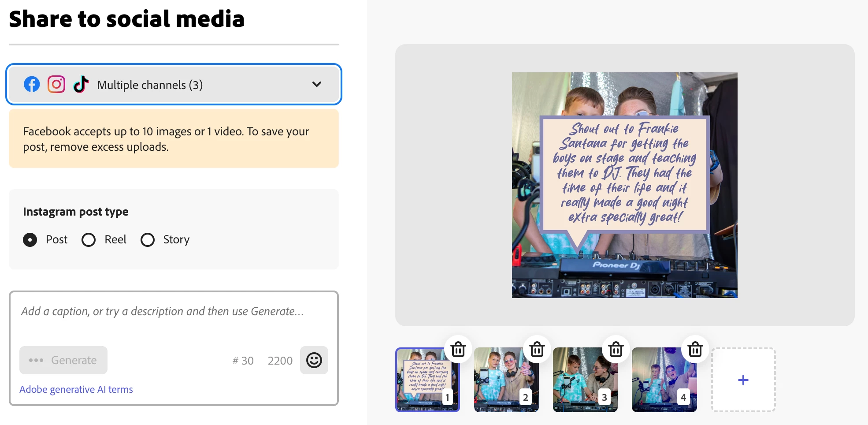Click the Instagram channel icon
Screen dimensions: 868x425
[56, 84]
